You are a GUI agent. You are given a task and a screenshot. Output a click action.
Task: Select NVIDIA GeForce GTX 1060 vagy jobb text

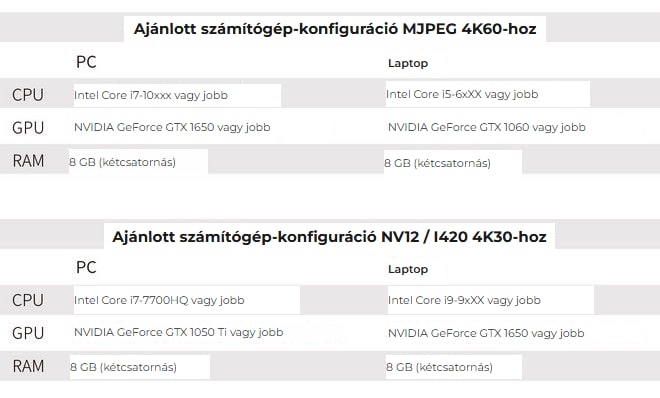pyautogui.click(x=487, y=127)
